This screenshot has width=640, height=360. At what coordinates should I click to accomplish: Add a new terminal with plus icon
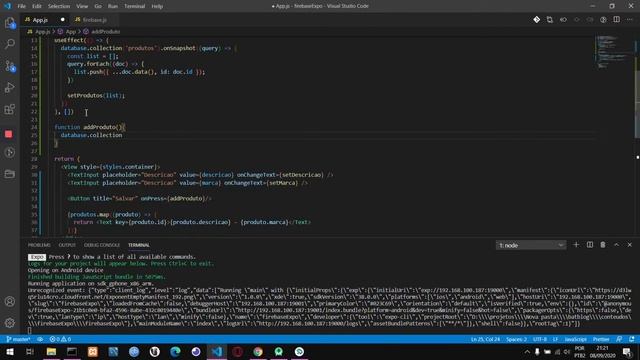tap(576, 245)
